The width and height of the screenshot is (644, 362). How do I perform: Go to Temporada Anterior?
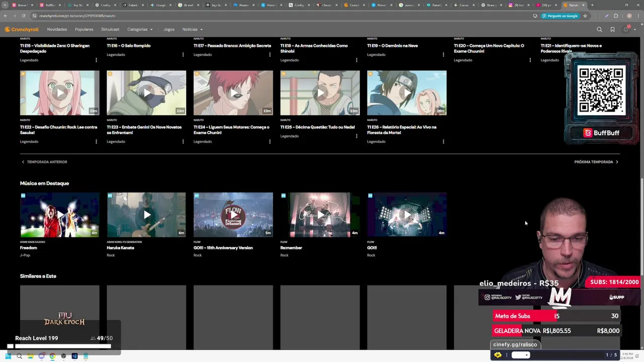coord(44,162)
